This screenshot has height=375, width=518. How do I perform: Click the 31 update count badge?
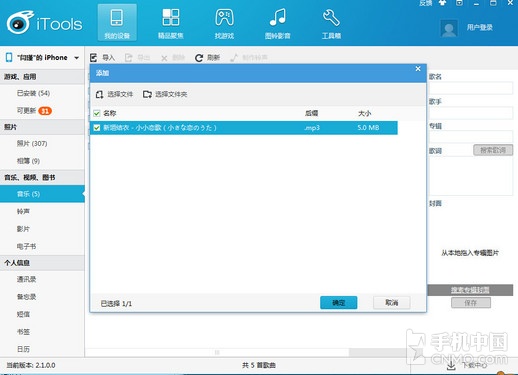click(x=45, y=111)
